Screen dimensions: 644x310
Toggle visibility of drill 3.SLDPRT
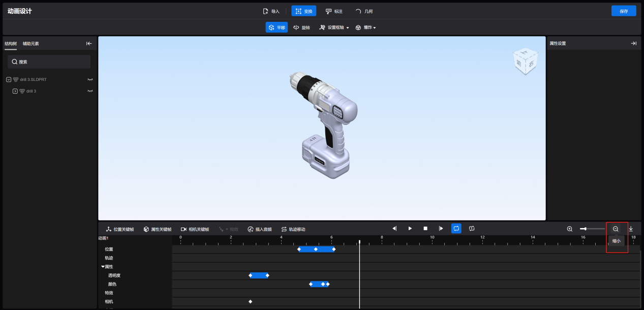point(90,79)
